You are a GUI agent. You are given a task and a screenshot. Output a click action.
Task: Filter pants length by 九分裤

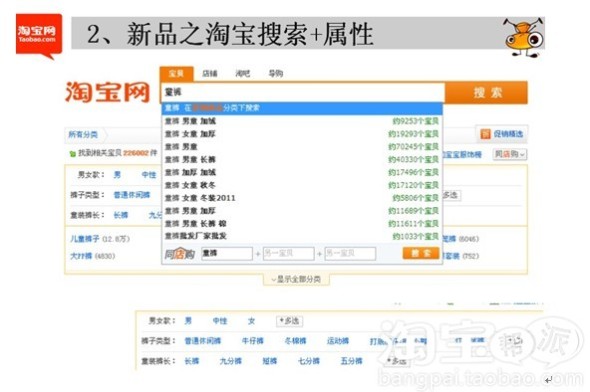pos(231,361)
